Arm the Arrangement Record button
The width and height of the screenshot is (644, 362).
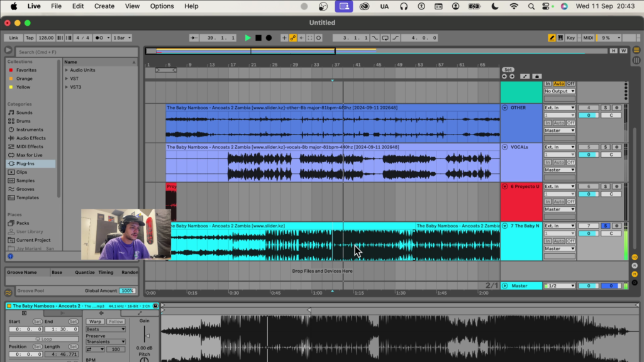(269, 38)
